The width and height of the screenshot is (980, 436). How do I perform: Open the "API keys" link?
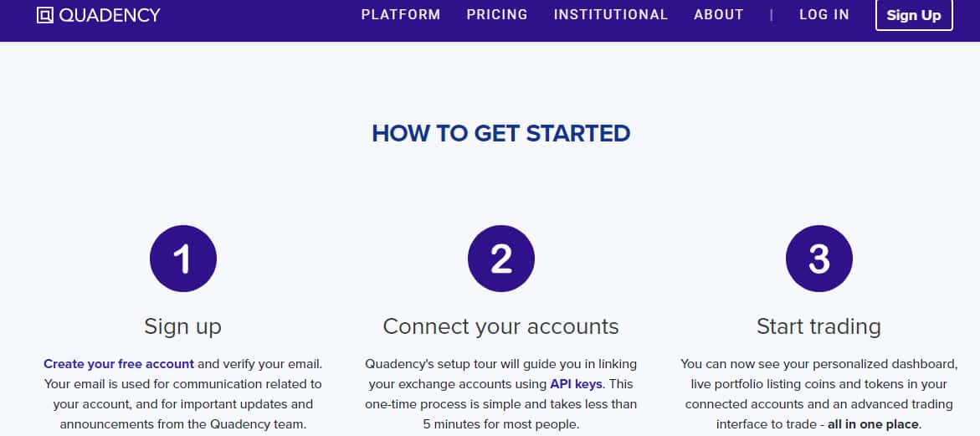click(x=576, y=384)
